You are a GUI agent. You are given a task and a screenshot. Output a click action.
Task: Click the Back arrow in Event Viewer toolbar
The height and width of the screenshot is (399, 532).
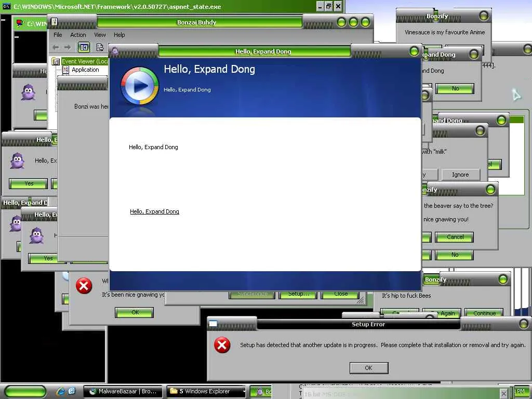[56, 47]
